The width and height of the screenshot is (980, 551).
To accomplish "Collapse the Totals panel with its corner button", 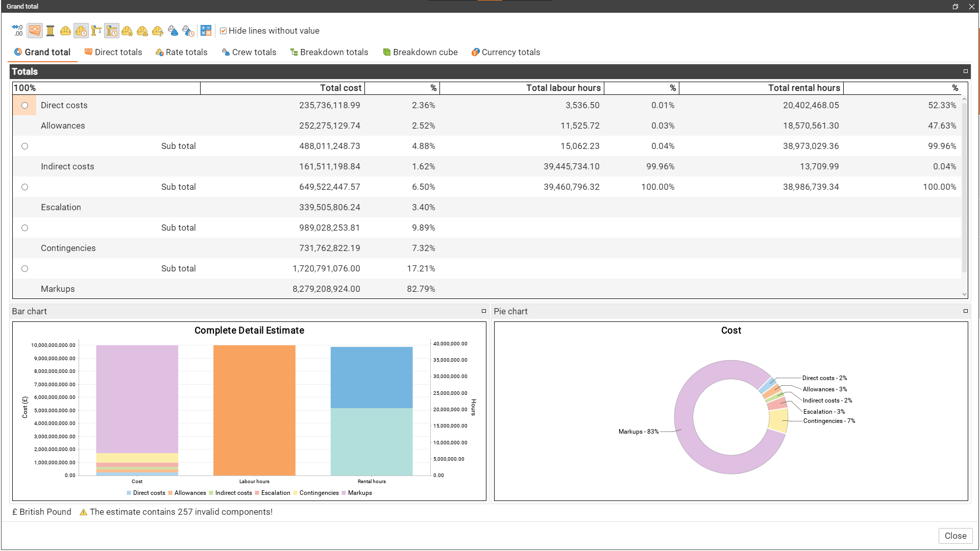I will 966,71.
